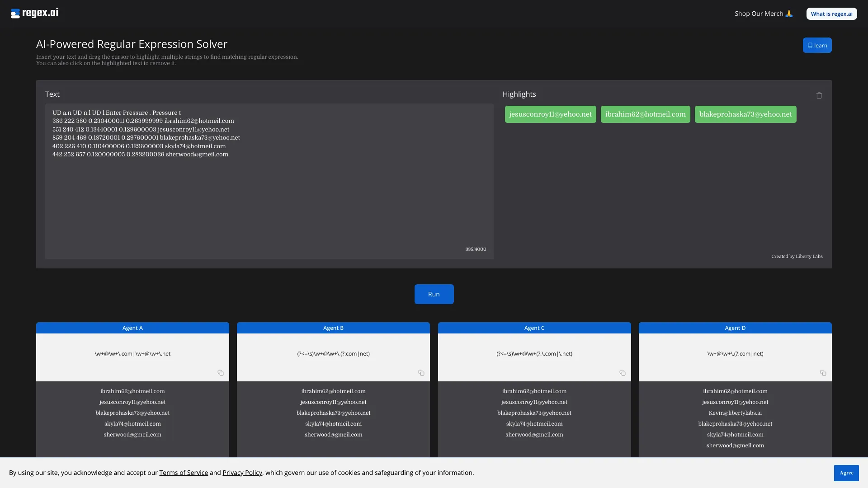This screenshot has width=868, height=488.
Task: Select the Agent C header
Action: tap(534, 328)
